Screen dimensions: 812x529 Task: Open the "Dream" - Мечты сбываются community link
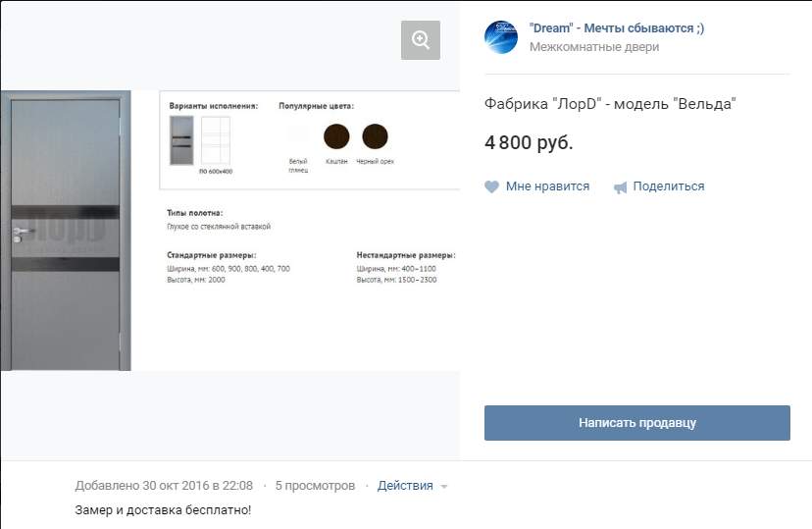coord(617,28)
